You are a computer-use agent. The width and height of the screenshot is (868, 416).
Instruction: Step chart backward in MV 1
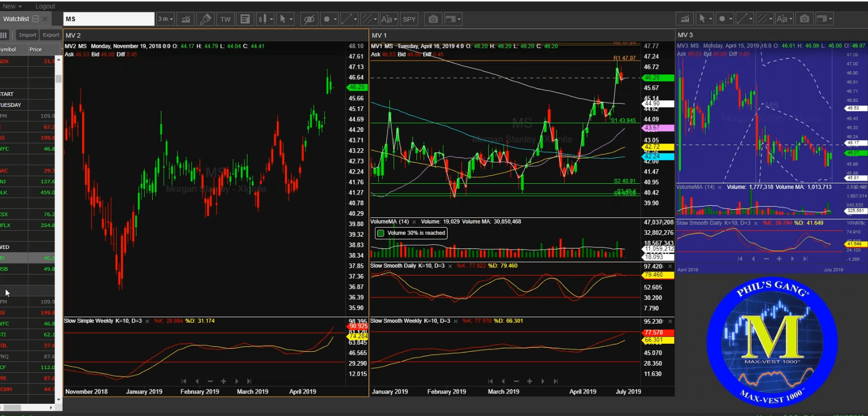[x=503, y=381]
